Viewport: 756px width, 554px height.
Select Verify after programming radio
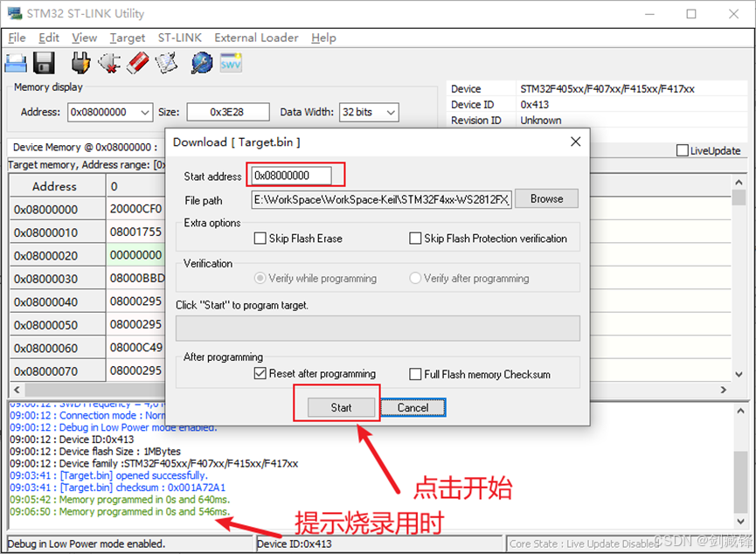pos(415,278)
